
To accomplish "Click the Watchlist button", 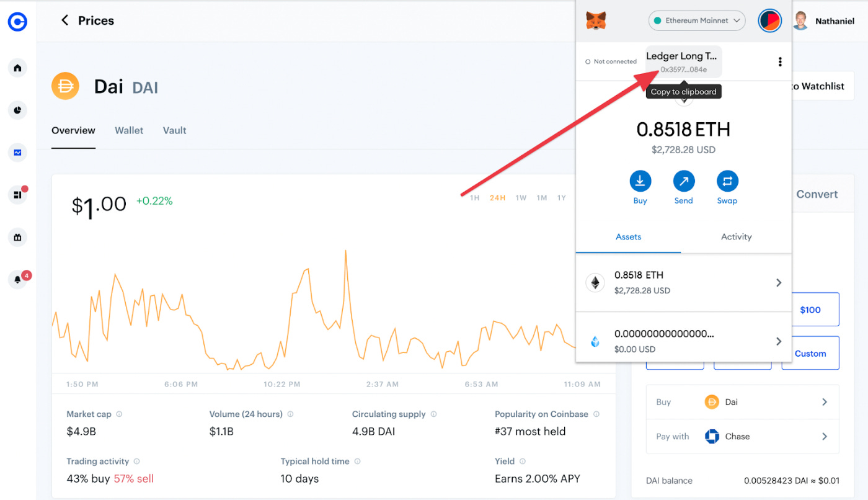I will coord(822,86).
